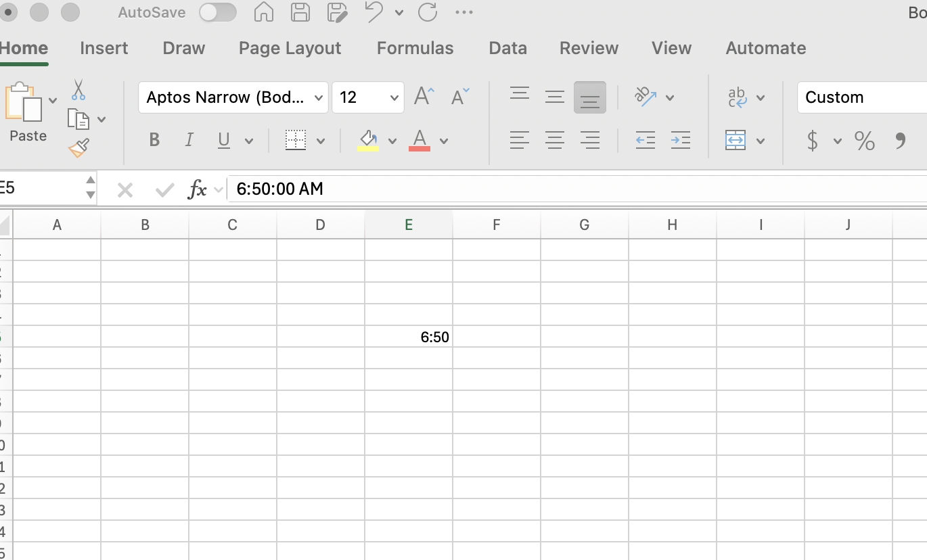Open the Aptos Narrow font name box

pyautogui.click(x=233, y=97)
